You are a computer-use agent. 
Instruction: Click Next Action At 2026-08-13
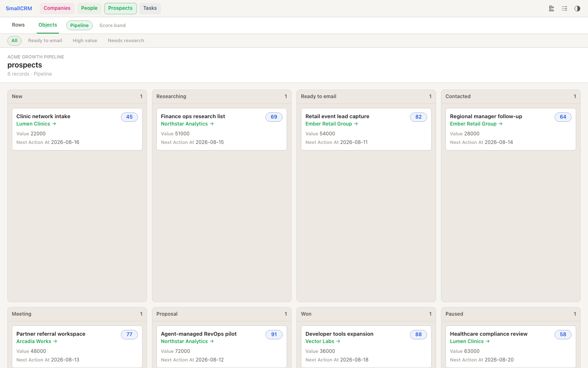[48, 360]
